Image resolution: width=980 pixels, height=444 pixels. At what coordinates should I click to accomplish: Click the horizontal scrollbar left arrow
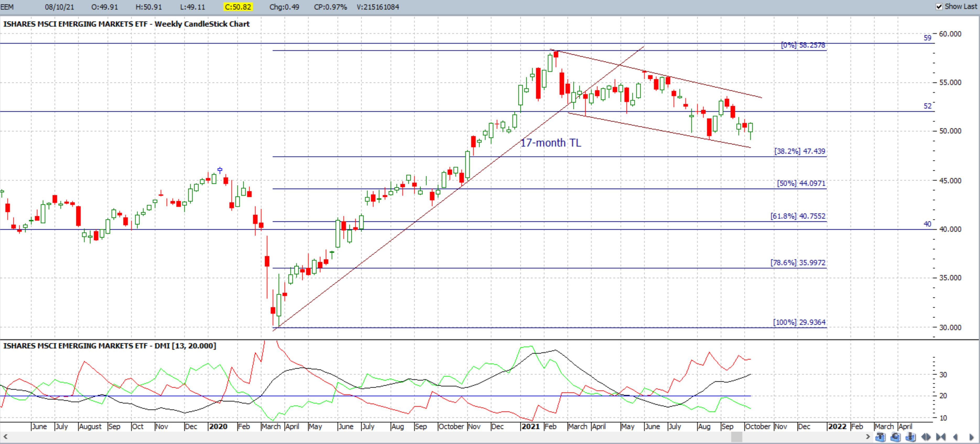[5, 437]
